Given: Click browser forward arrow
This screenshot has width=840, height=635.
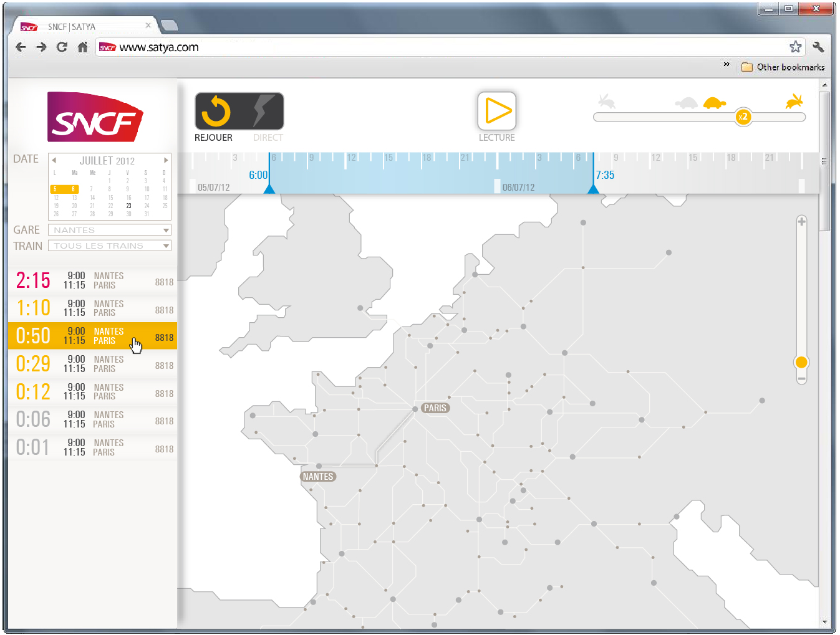Looking at the screenshot, I should [x=41, y=47].
